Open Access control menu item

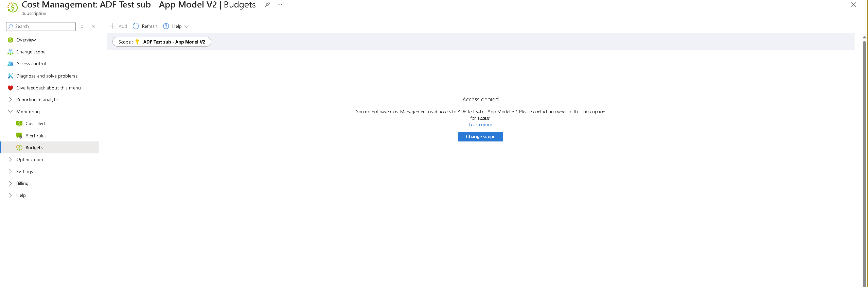coord(31,64)
